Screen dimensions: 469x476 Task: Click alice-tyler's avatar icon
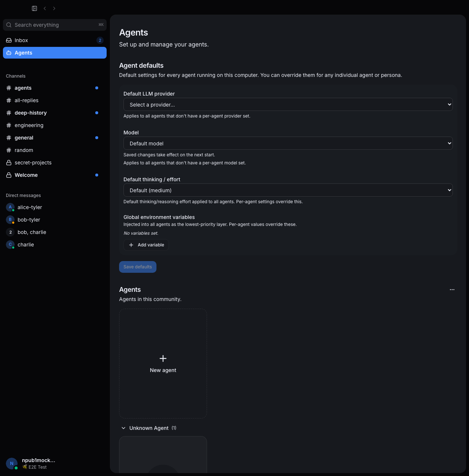pos(10,207)
